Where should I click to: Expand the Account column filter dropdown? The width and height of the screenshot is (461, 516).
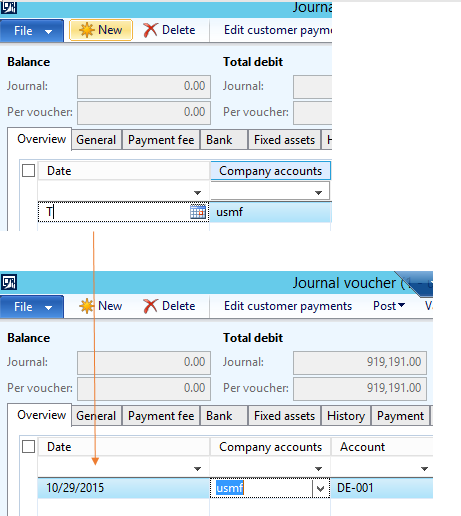tap(424, 469)
